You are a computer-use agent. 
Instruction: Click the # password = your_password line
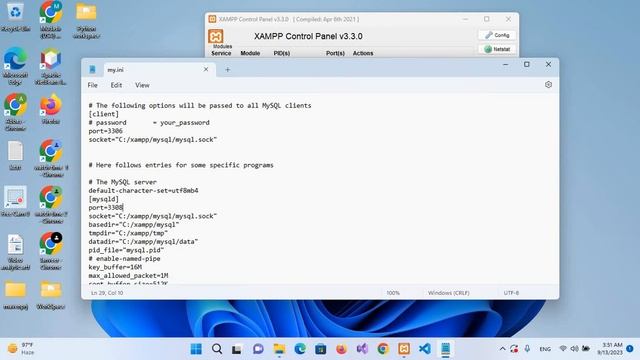(x=149, y=122)
